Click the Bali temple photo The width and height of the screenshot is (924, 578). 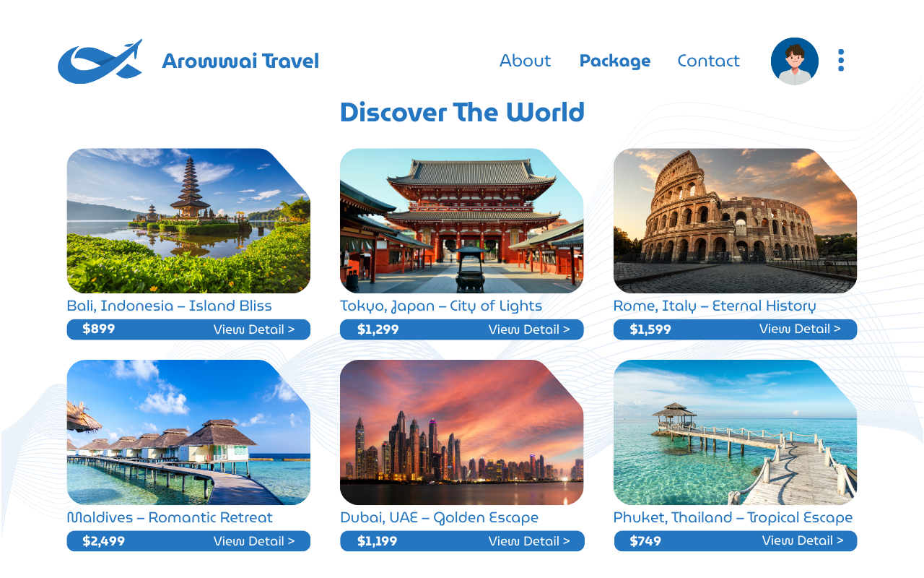click(x=188, y=221)
